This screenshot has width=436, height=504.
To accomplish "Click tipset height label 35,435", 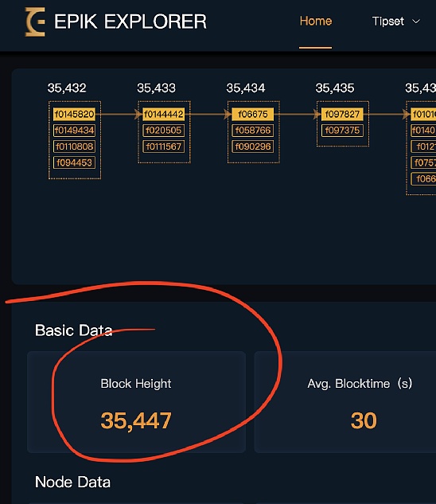I will 335,88.
